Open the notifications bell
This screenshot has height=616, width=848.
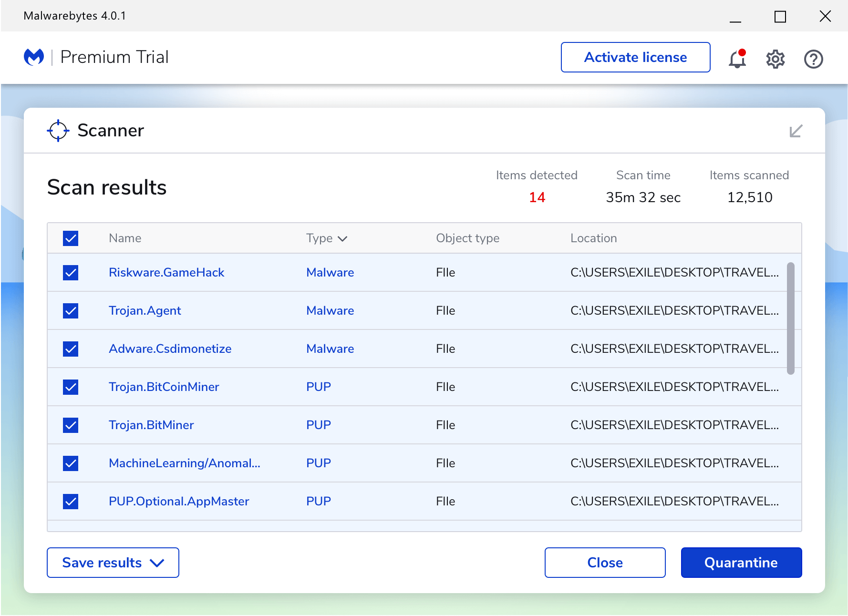click(x=737, y=59)
